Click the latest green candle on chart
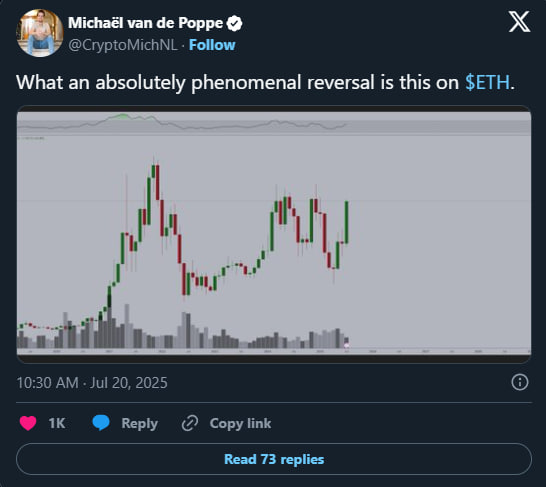 click(347, 222)
